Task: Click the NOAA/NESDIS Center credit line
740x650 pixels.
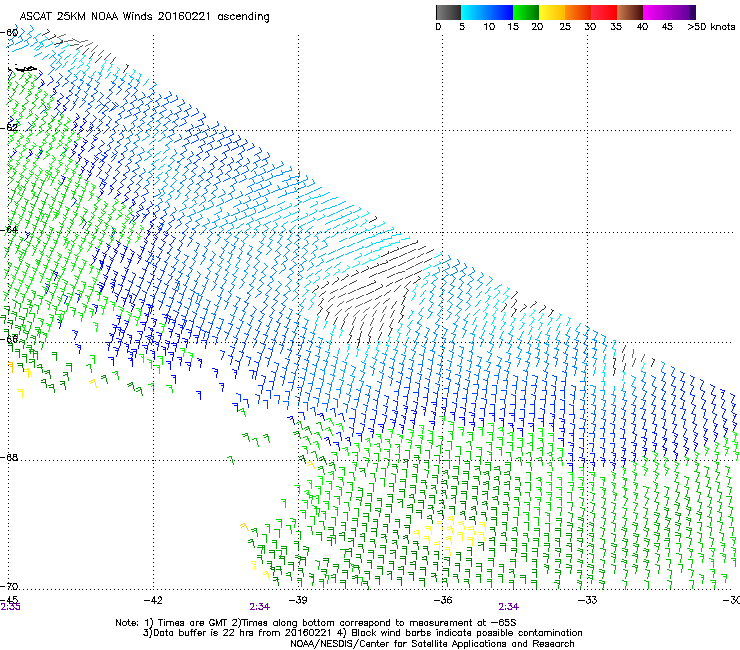Action: 432,644
